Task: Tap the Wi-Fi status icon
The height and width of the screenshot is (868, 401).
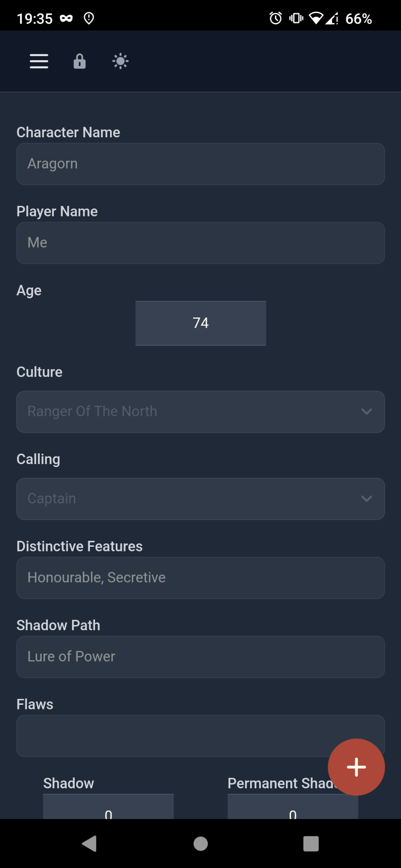Action: tap(316, 18)
